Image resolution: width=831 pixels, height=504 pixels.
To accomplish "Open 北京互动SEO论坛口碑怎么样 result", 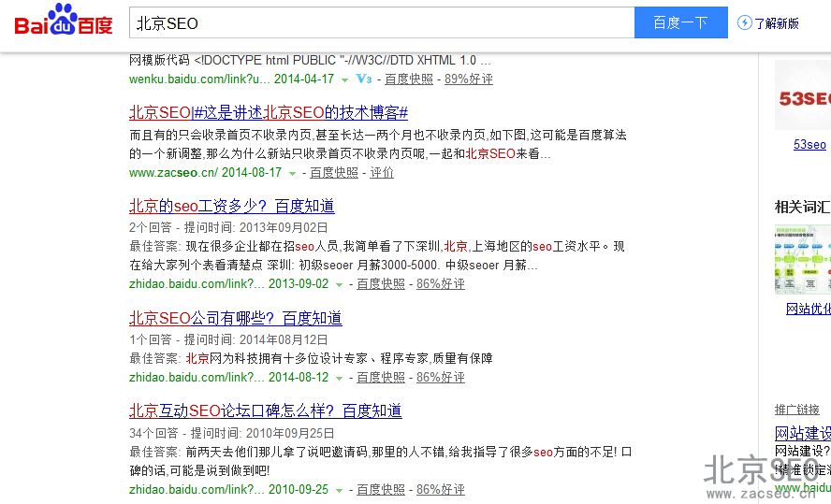I will [x=265, y=410].
